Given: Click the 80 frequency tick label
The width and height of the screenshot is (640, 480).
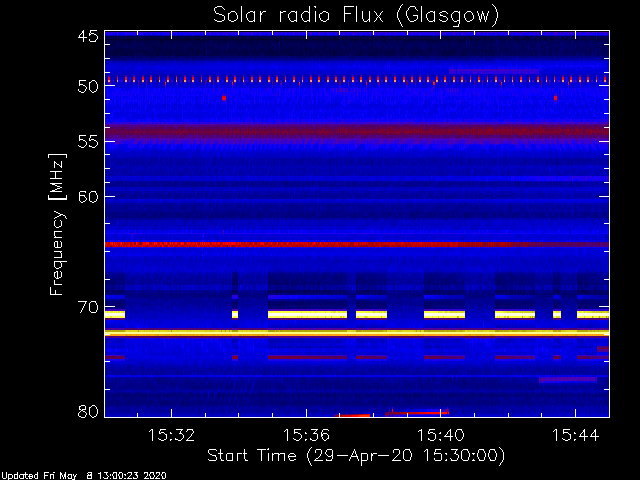Looking at the screenshot, I should (x=88, y=411).
